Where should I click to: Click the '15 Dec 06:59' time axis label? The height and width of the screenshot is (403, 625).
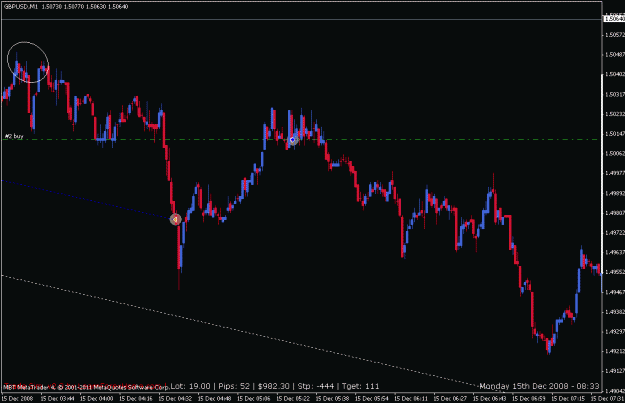point(529,398)
